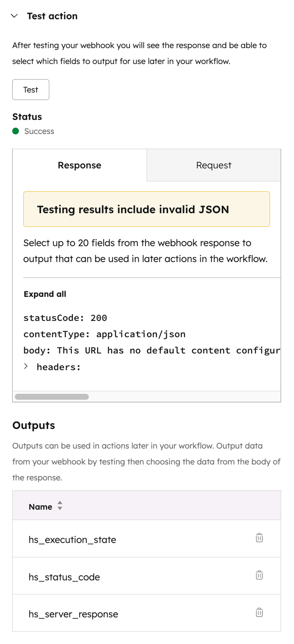Click the Name column header
294x644 pixels.
[x=40, y=506]
